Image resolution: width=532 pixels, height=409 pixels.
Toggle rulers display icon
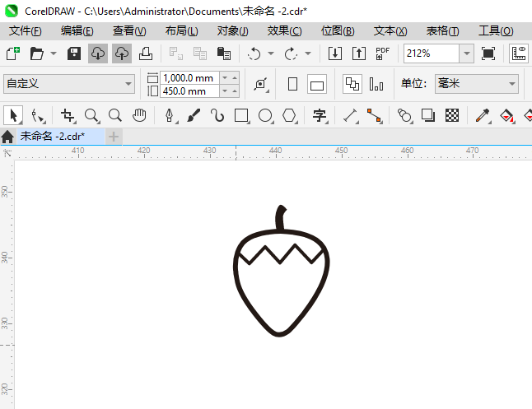coord(519,53)
